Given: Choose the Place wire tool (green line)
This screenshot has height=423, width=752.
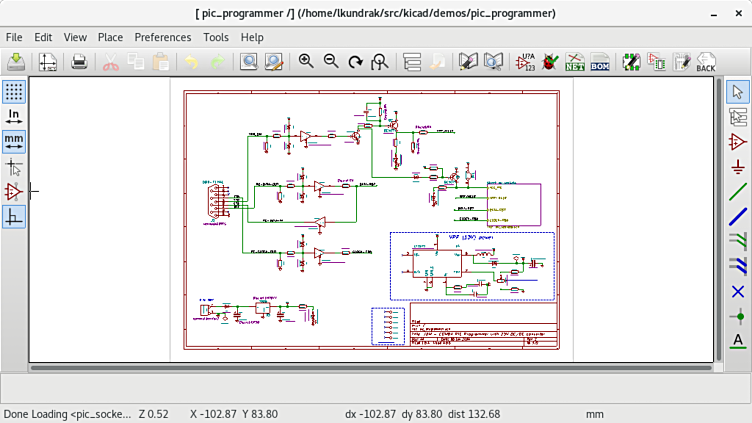Looking at the screenshot, I should tap(738, 191).
